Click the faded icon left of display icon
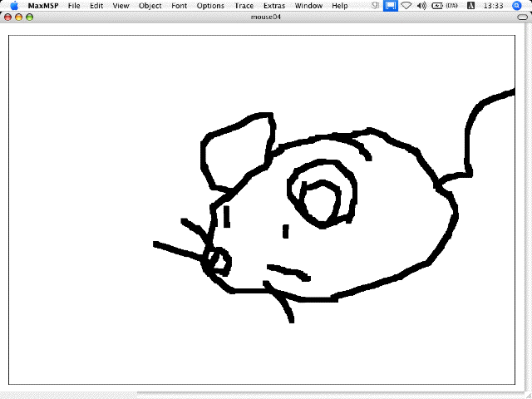 click(x=375, y=6)
